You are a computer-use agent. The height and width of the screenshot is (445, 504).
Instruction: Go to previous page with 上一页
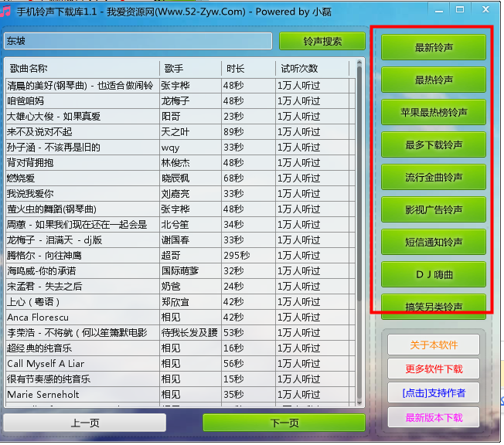pyautogui.click(x=84, y=423)
